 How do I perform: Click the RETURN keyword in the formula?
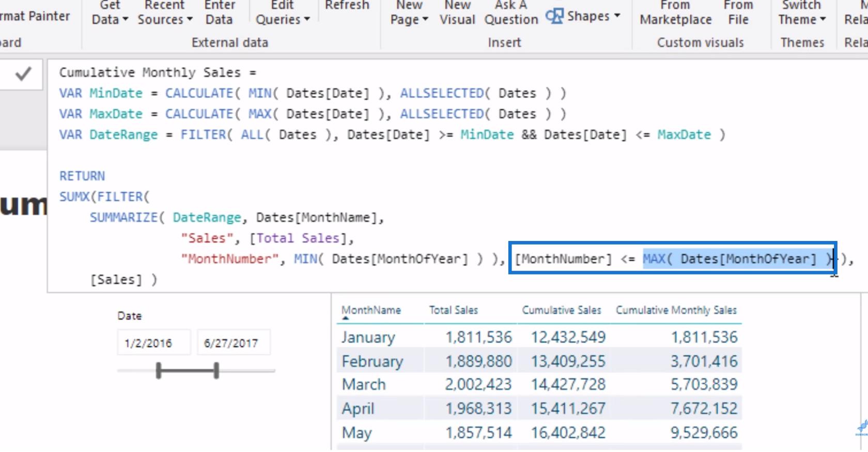pyautogui.click(x=82, y=176)
